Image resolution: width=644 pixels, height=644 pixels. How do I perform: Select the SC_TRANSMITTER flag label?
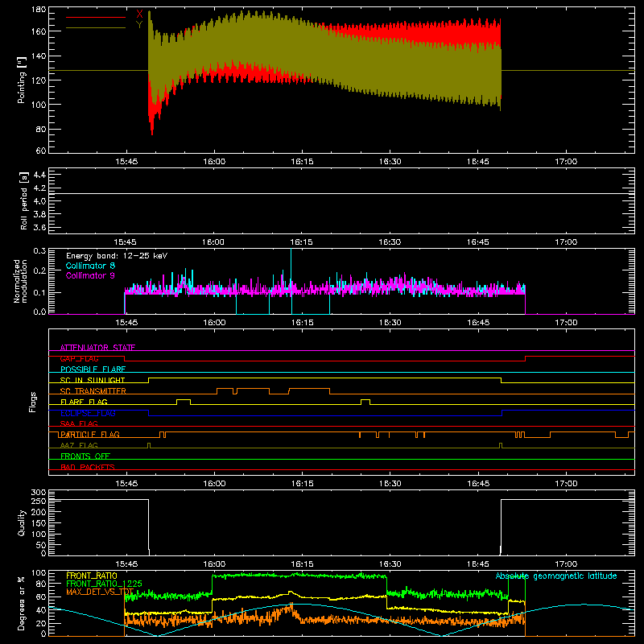tap(93, 391)
